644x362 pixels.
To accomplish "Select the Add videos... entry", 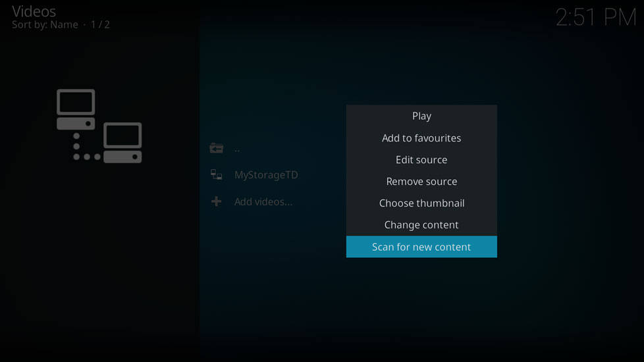I will (x=263, y=202).
